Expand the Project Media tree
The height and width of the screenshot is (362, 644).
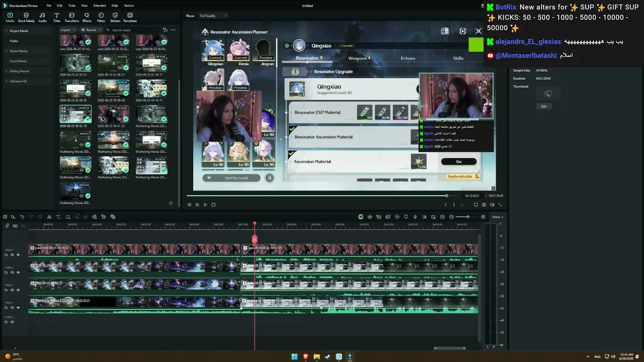(x=7, y=31)
